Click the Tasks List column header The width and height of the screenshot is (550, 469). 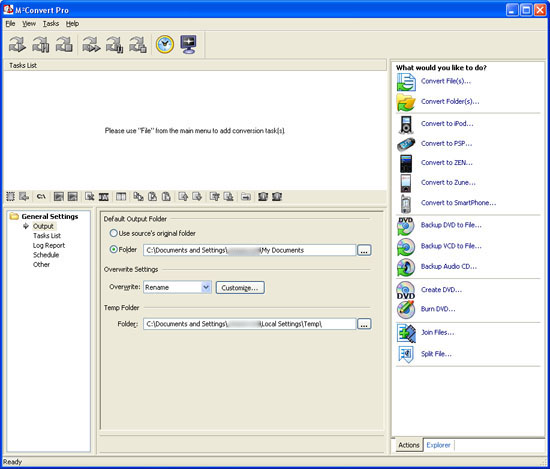coord(195,65)
